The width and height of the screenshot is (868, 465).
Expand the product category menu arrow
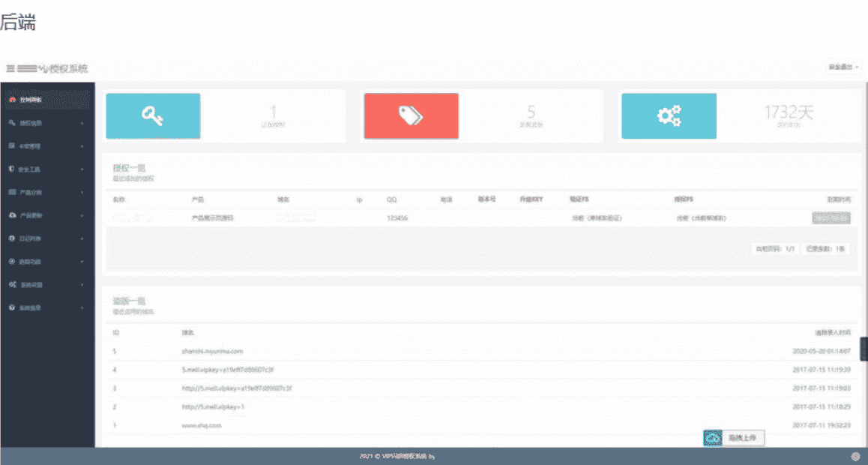tap(82, 193)
